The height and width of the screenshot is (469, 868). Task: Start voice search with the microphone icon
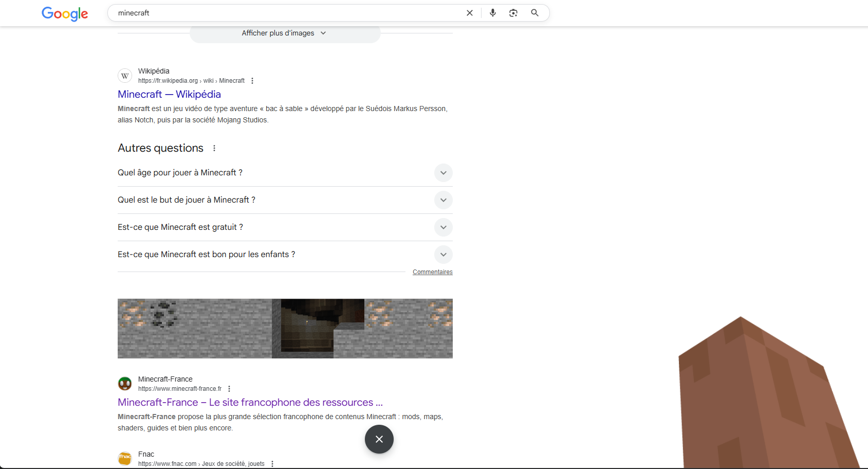click(492, 13)
